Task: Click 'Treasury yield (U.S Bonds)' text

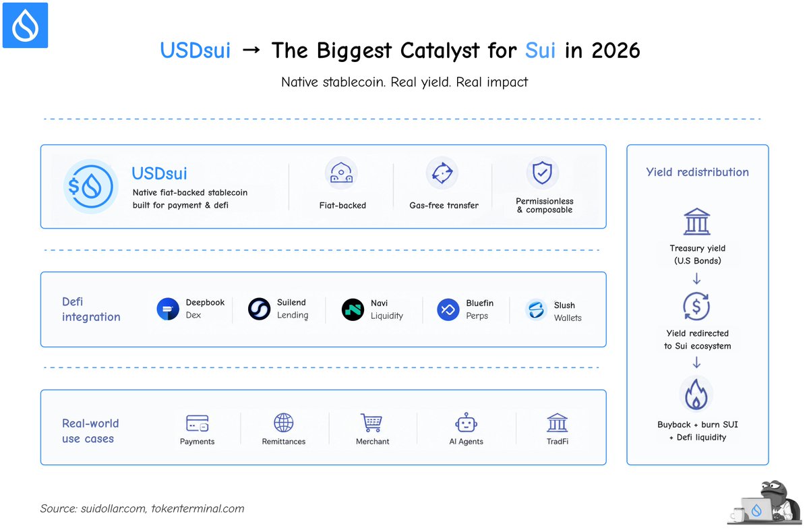Action: [697, 254]
